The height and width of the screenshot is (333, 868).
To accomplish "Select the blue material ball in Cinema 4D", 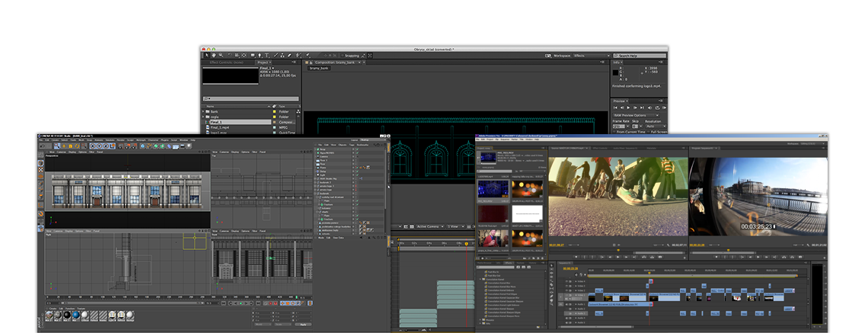I will tap(76, 315).
